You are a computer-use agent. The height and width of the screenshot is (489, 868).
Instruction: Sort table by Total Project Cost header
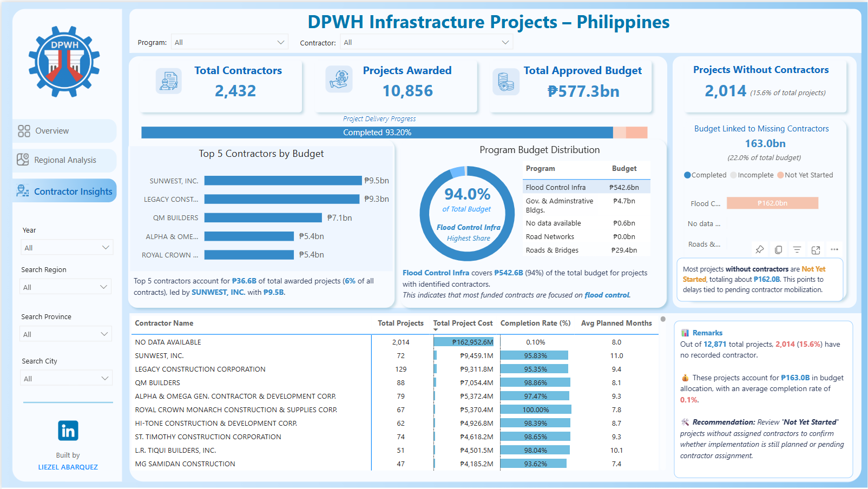coord(463,323)
